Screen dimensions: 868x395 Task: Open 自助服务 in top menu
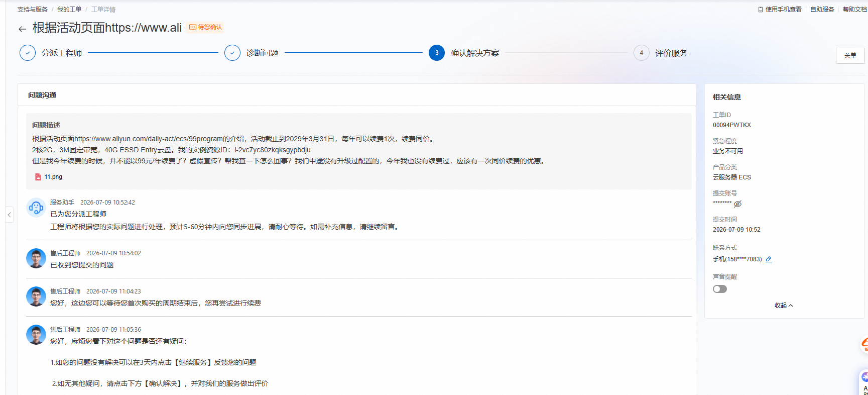coord(822,10)
